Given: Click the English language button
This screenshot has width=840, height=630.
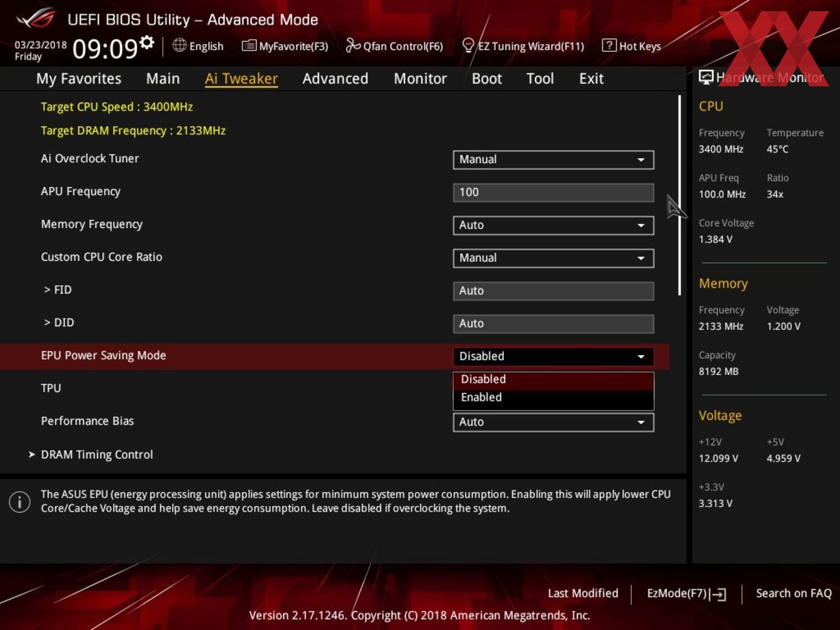Looking at the screenshot, I should click(x=198, y=46).
